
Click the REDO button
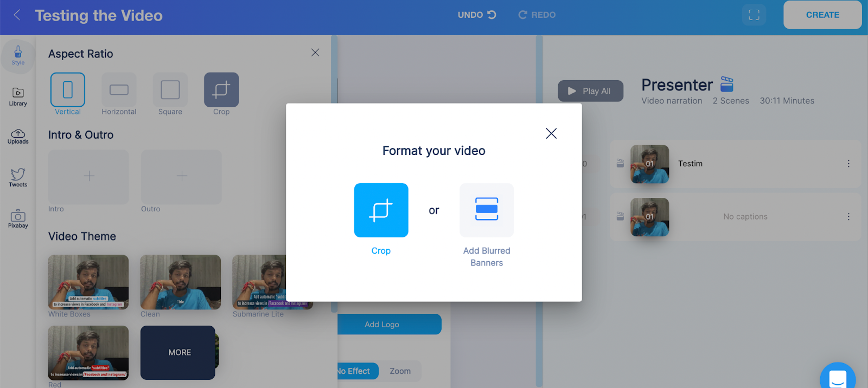(x=537, y=15)
